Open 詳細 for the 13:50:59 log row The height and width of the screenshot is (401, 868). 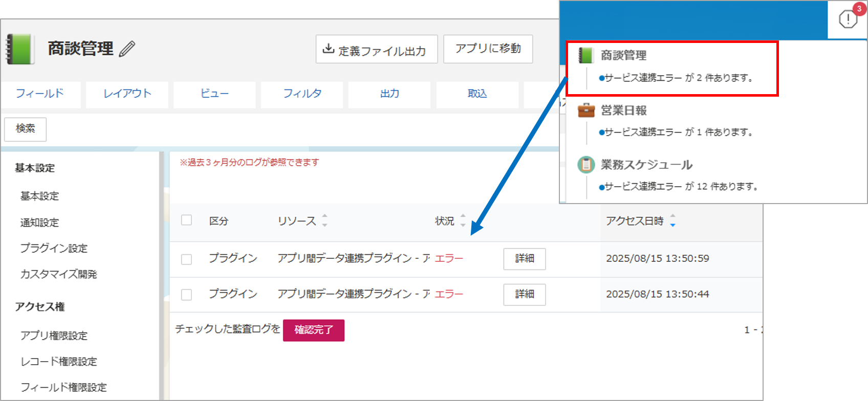click(525, 259)
